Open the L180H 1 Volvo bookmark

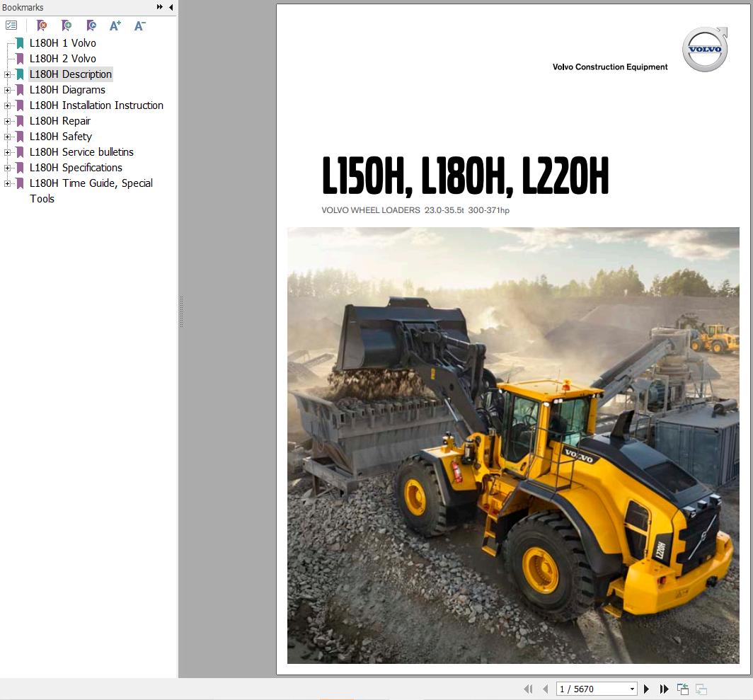(x=62, y=43)
